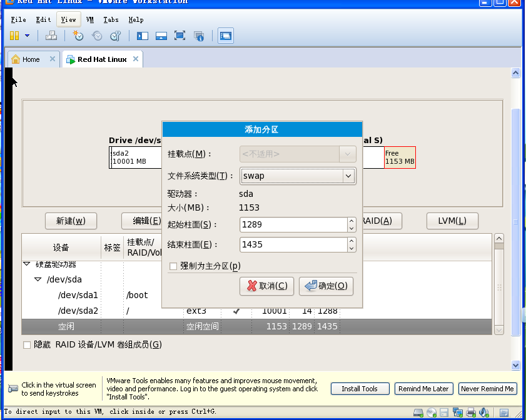
Task: Click the Install Tools button
Action: 360,389
